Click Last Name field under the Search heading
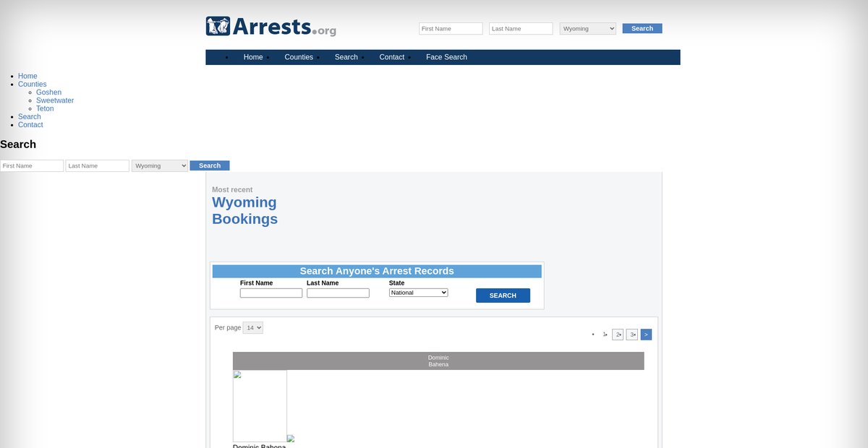This screenshot has height=448, width=868. [x=98, y=166]
